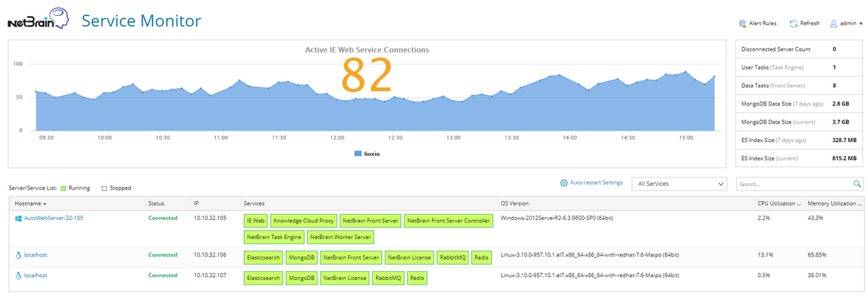Sort by Memory Utilization column header
This screenshot has height=296, width=868.
tap(834, 203)
